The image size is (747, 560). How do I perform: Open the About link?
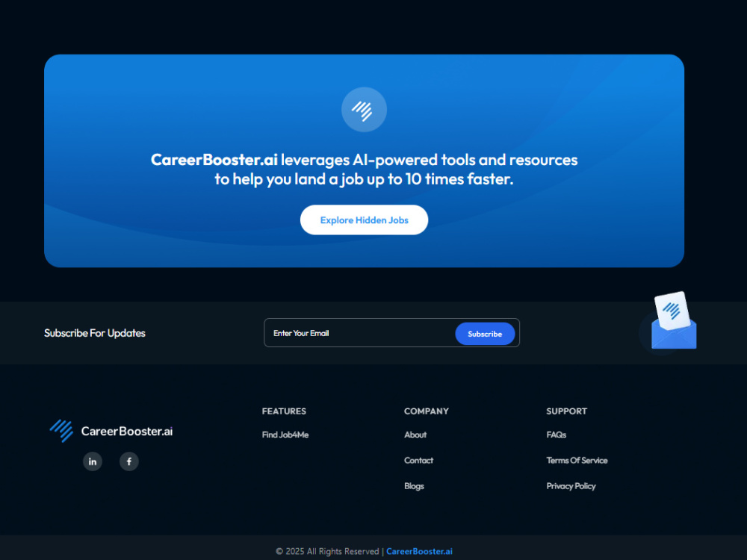[415, 435]
